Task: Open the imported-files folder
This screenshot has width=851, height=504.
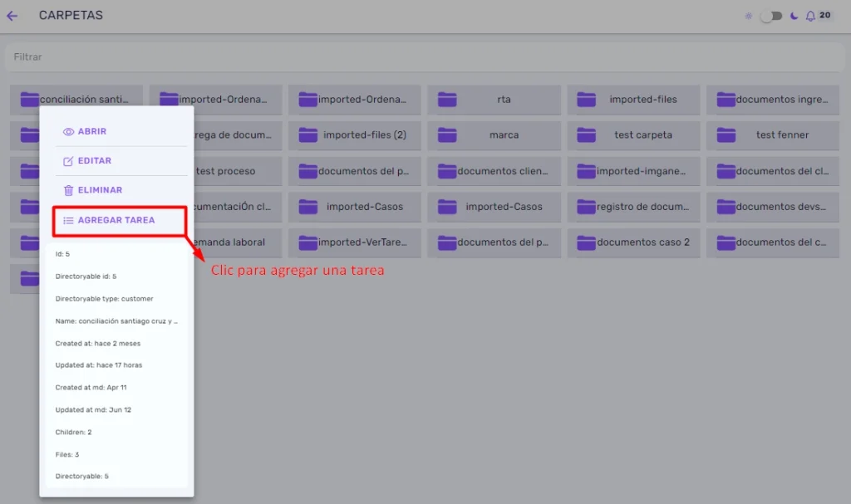Action: 633,100
